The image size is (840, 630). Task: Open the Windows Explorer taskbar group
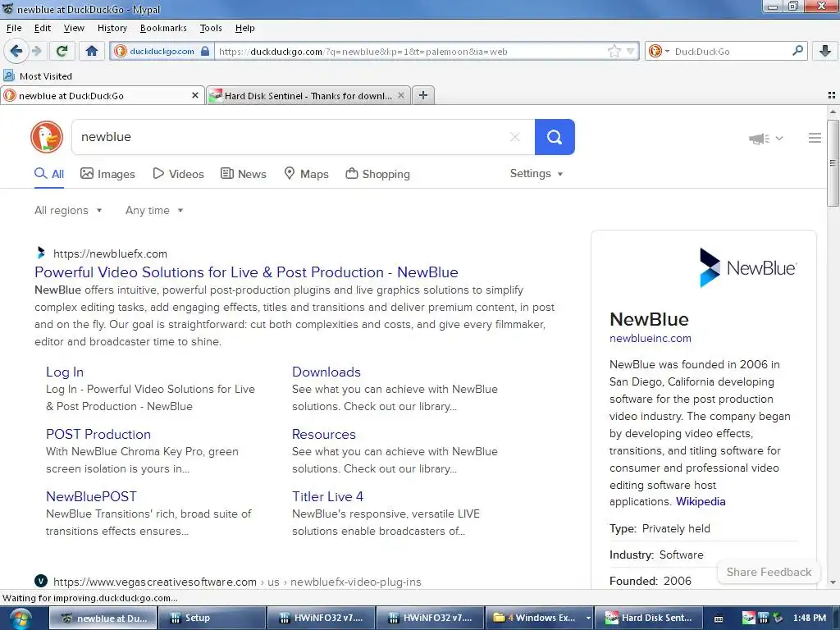[x=540, y=618]
